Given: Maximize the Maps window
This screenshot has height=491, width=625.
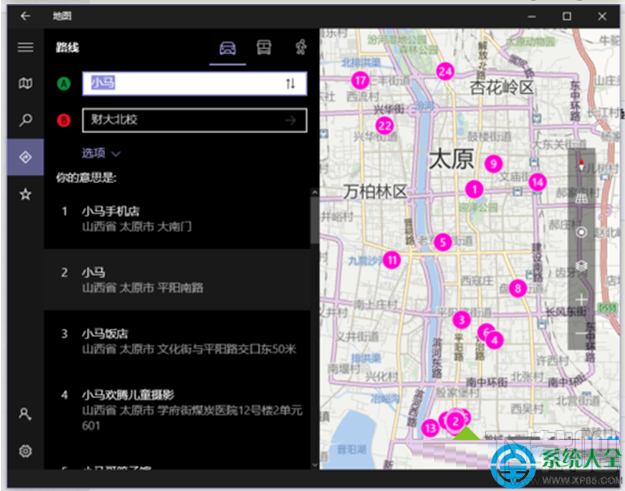Looking at the screenshot, I should pos(566,16).
